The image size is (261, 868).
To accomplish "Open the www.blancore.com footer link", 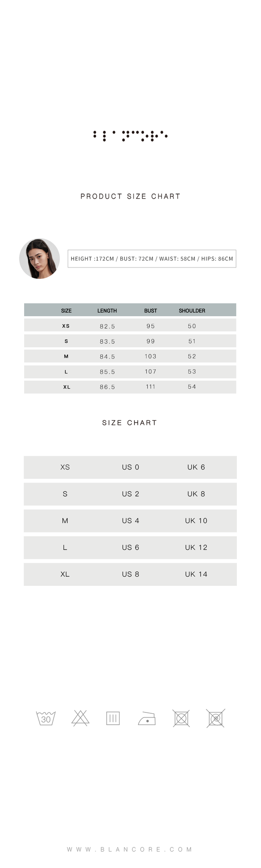I will point(130,849).
